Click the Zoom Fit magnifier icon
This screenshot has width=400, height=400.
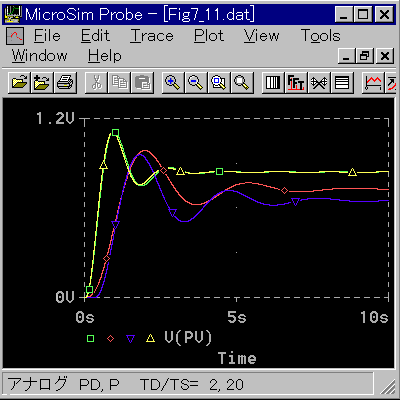pyautogui.click(x=242, y=82)
